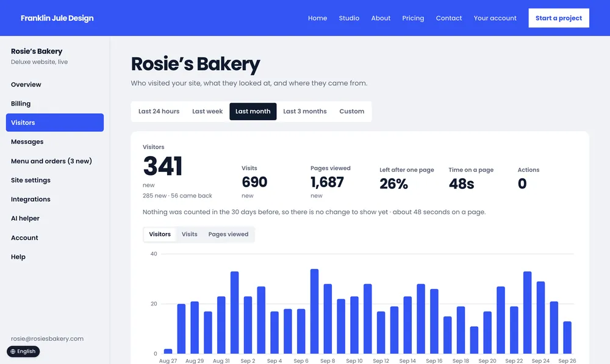Click the Actions value 0

(522, 184)
